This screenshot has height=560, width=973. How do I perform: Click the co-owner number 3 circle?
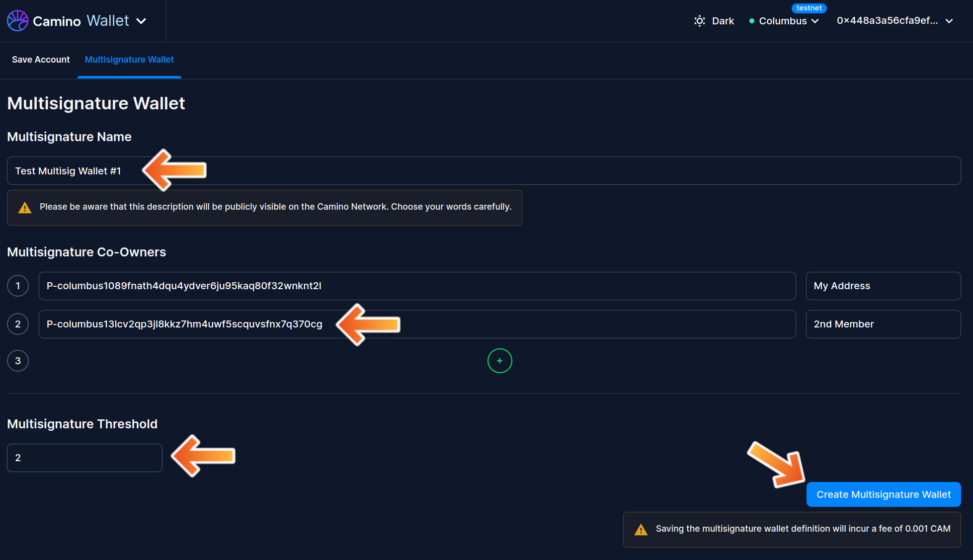tap(18, 361)
